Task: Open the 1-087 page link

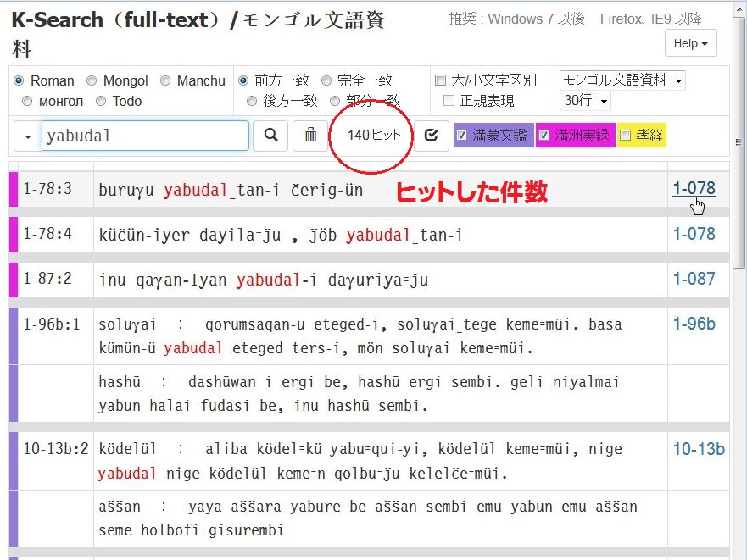Action: point(694,279)
